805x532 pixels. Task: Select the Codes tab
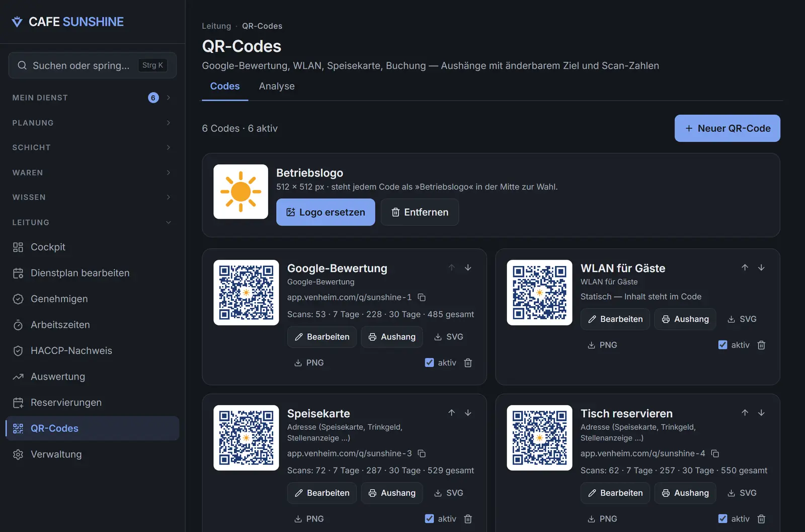(x=225, y=86)
